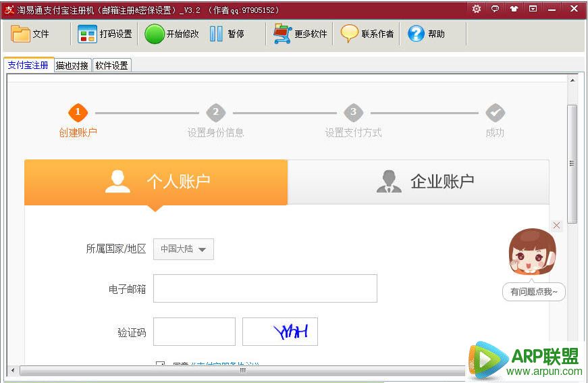Click 联系作者 speech bubble button

367,34
